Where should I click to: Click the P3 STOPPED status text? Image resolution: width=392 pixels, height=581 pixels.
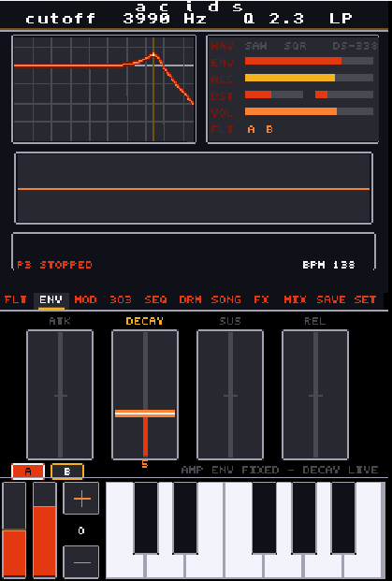pyautogui.click(x=54, y=265)
